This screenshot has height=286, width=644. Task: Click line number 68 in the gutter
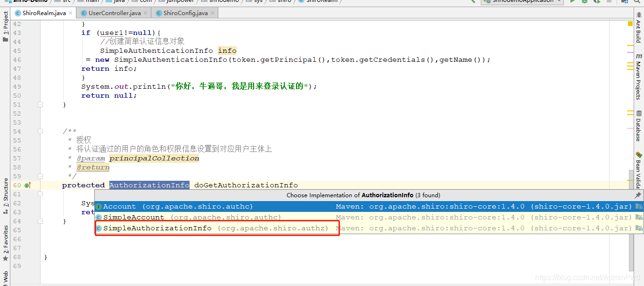pos(17,257)
